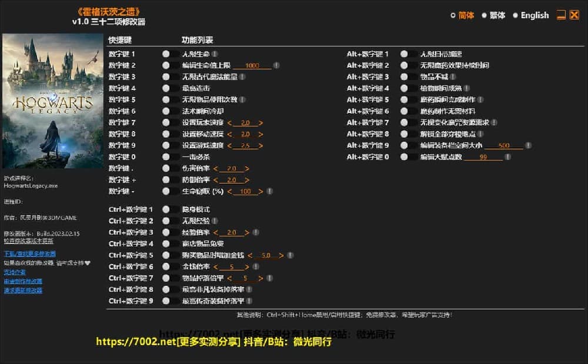Viewport: 588px width, 364px height.
Task: Click info icon for Ctrl+数字键 9 option
Action: point(249,301)
